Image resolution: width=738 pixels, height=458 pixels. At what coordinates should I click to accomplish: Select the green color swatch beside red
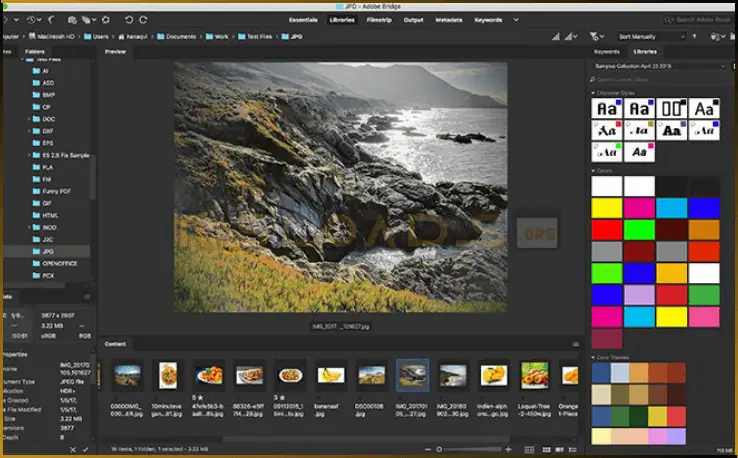(x=639, y=230)
